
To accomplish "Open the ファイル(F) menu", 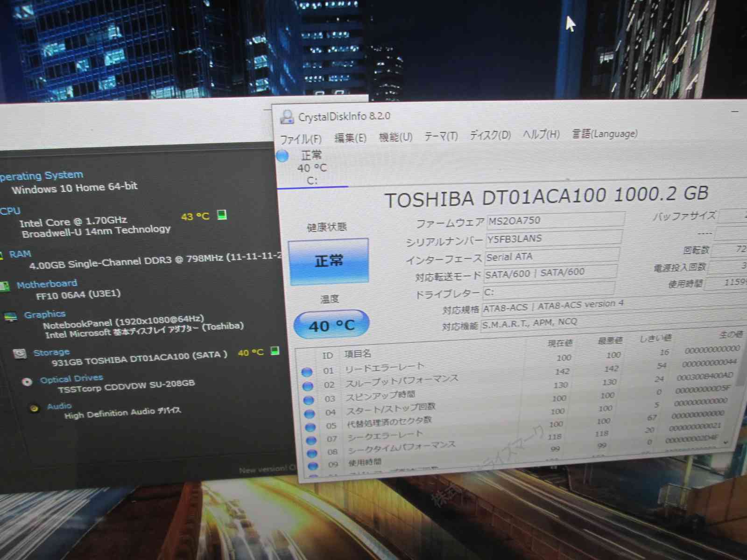I will pyautogui.click(x=301, y=139).
